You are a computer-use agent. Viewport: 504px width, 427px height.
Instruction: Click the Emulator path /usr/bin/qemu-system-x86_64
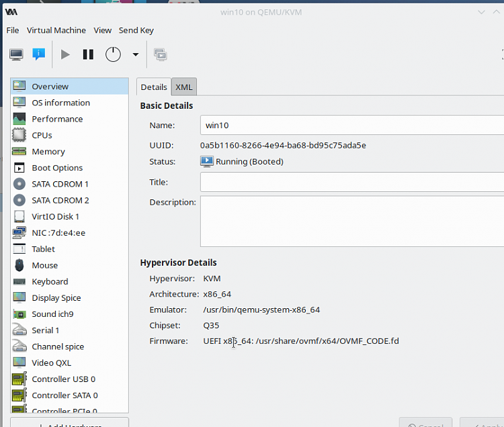coord(261,310)
